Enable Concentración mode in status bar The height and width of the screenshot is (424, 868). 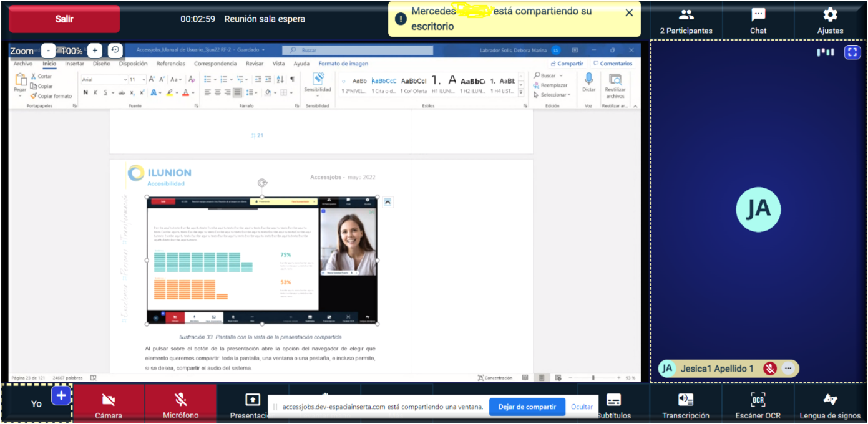pos(495,378)
